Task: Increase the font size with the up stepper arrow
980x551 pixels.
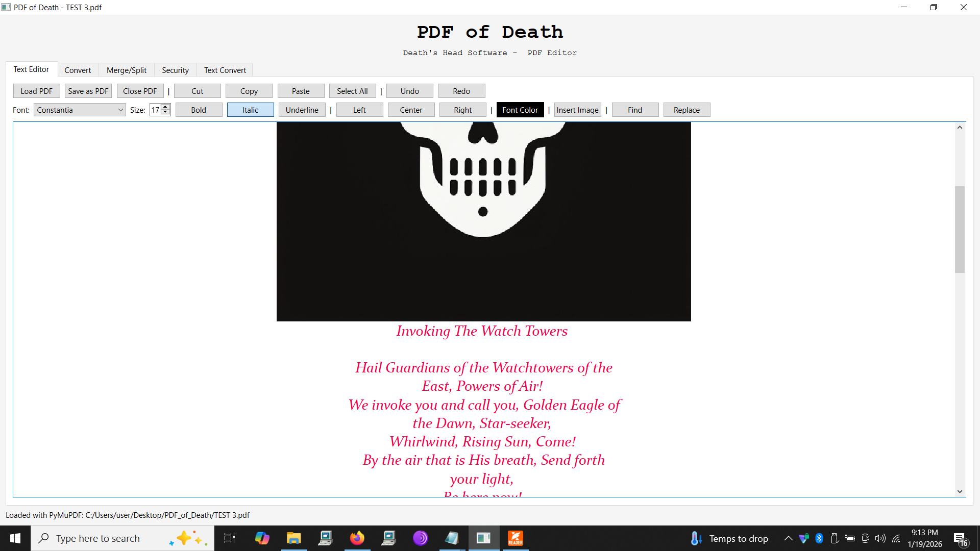Action: coord(165,107)
